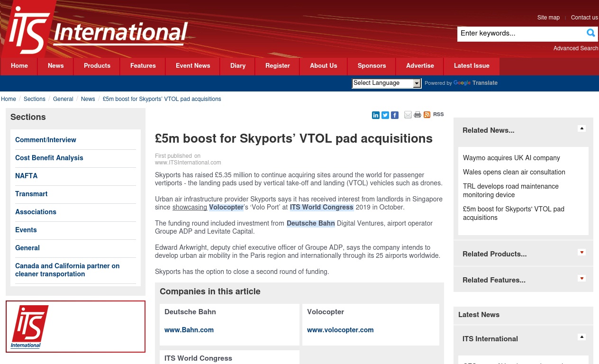Click the Site map link
The height and width of the screenshot is (364, 599).
tap(548, 18)
